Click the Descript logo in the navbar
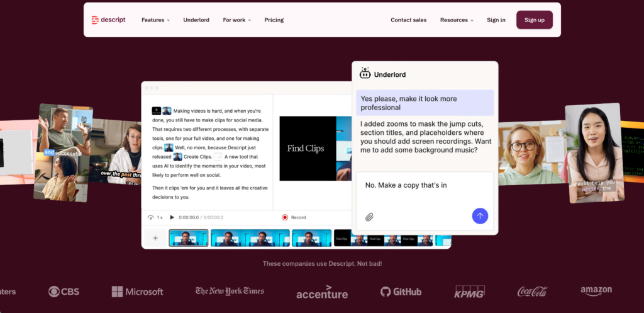 108,20
